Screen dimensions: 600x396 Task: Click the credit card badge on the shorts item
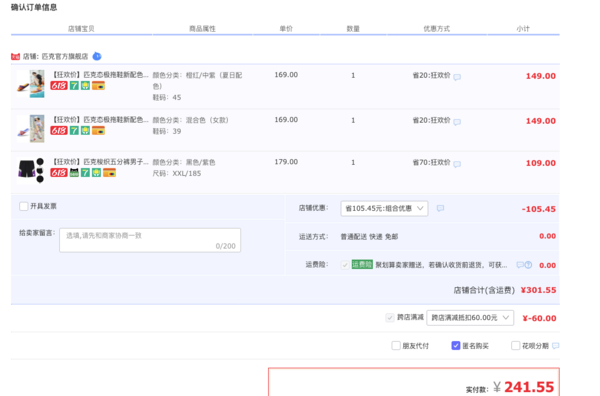[x=109, y=173]
